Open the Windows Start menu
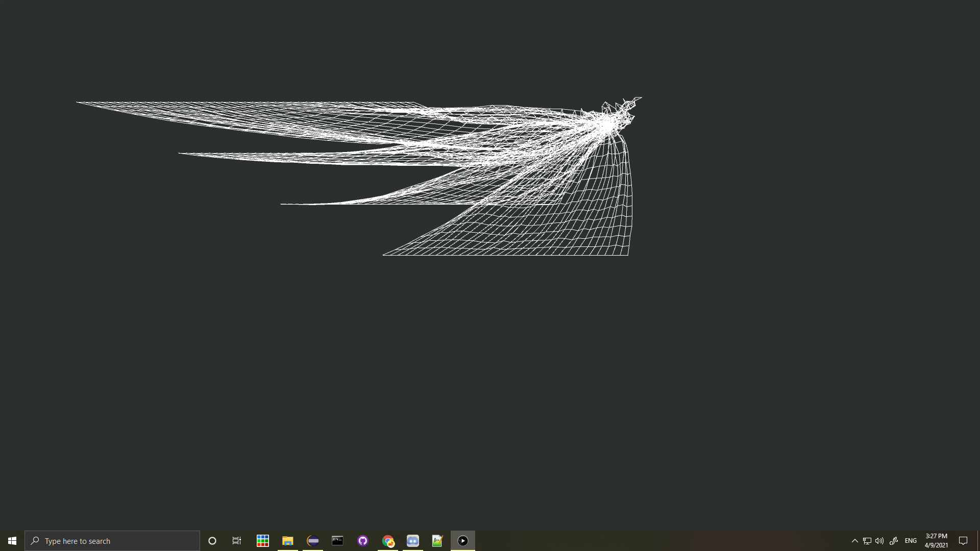The width and height of the screenshot is (980, 551). [12, 541]
